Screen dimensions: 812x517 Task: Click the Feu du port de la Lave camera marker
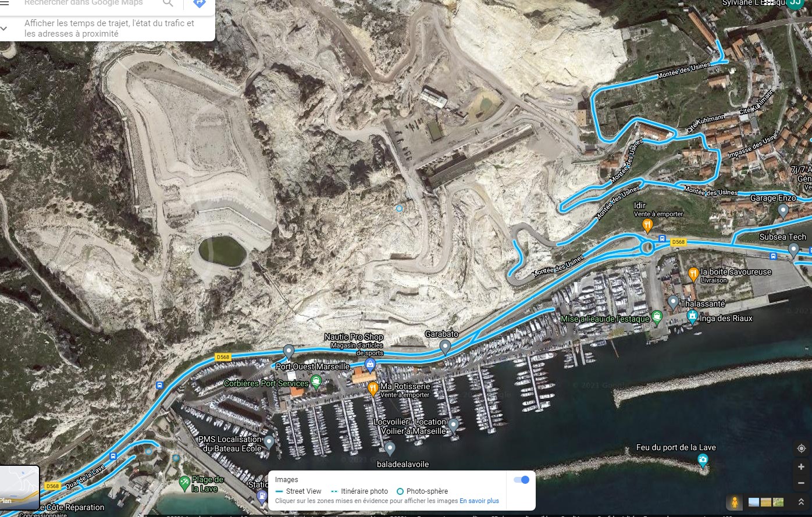pos(703,461)
